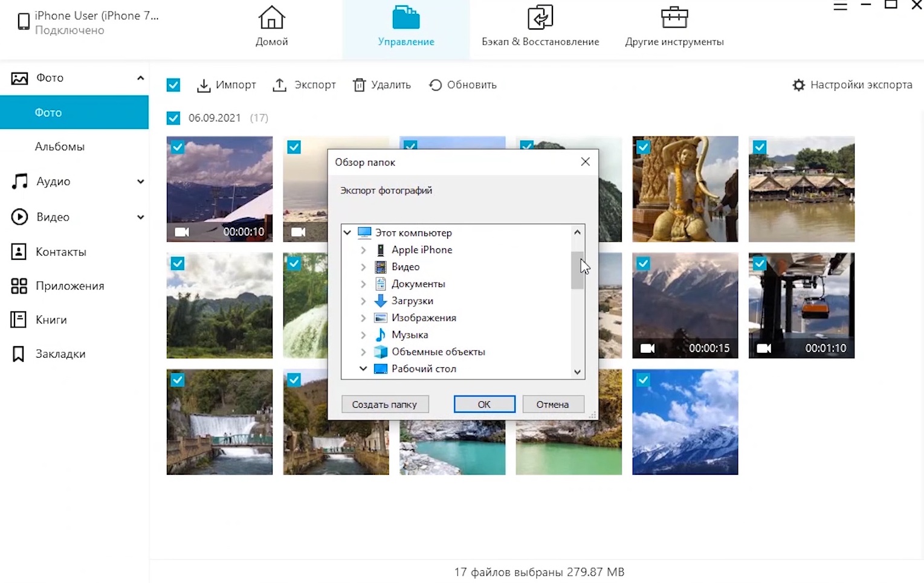Click the iPhone device icon
Image resolution: width=924 pixels, height=583 pixels.
pos(24,22)
